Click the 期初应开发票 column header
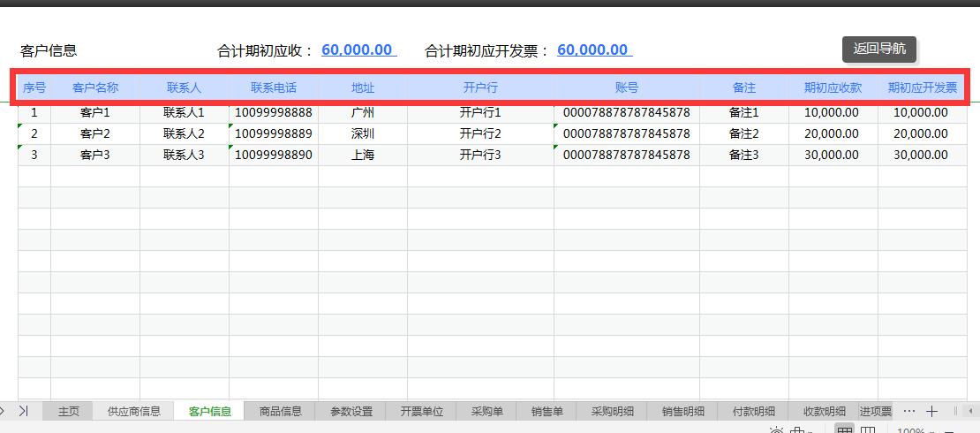This screenshot has height=433, width=980. [x=923, y=87]
